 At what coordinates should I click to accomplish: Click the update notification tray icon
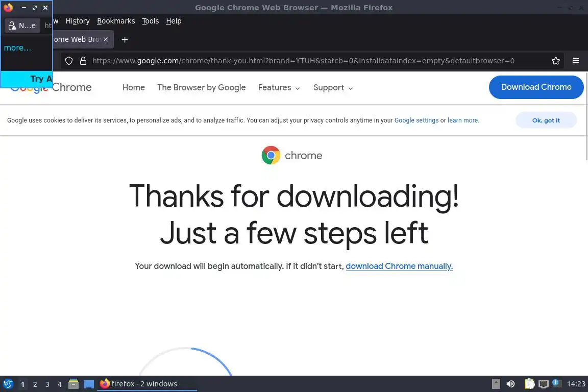tap(557, 383)
